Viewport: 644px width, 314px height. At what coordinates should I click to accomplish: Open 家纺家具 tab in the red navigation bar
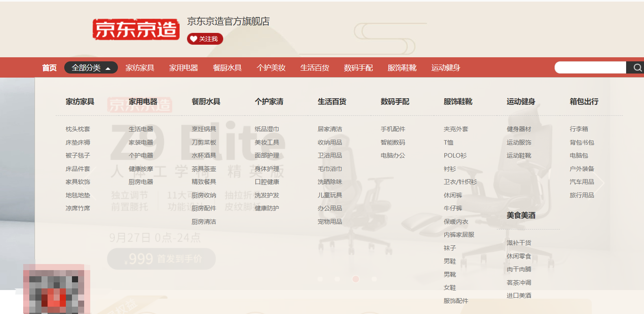[140, 67]
